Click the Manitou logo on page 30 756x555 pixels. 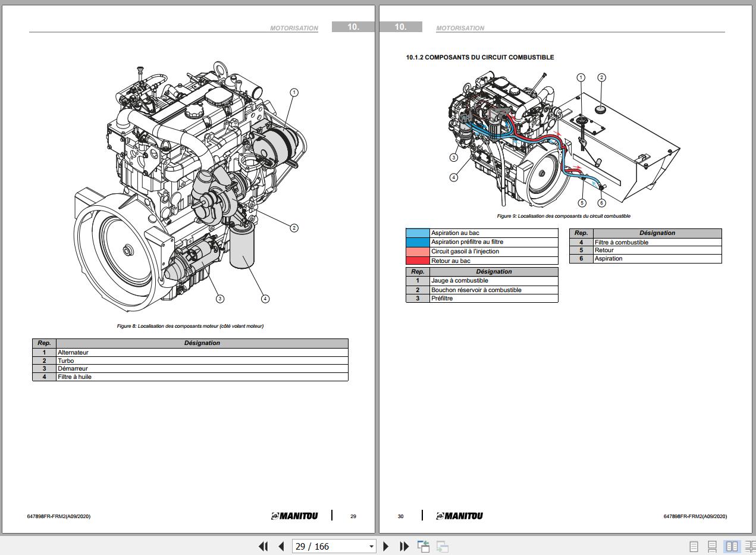(459, 516)
